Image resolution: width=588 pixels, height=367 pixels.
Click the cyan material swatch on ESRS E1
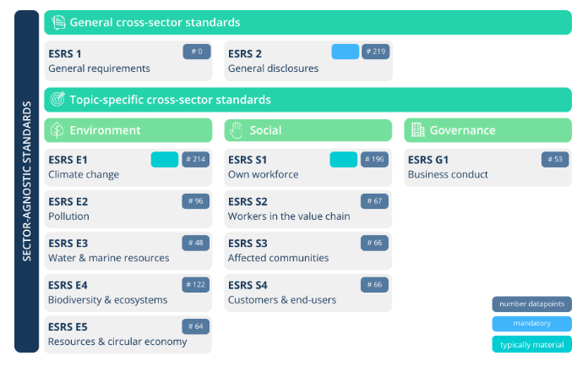165,159
